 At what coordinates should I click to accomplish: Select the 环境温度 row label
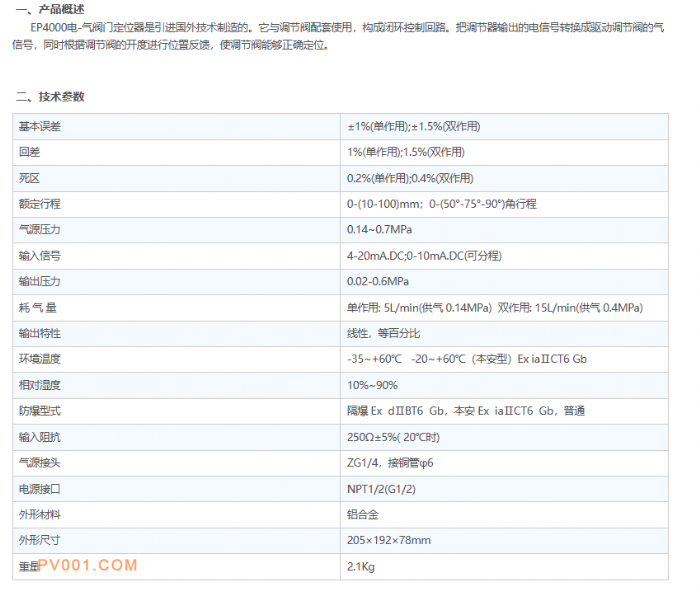40,359
